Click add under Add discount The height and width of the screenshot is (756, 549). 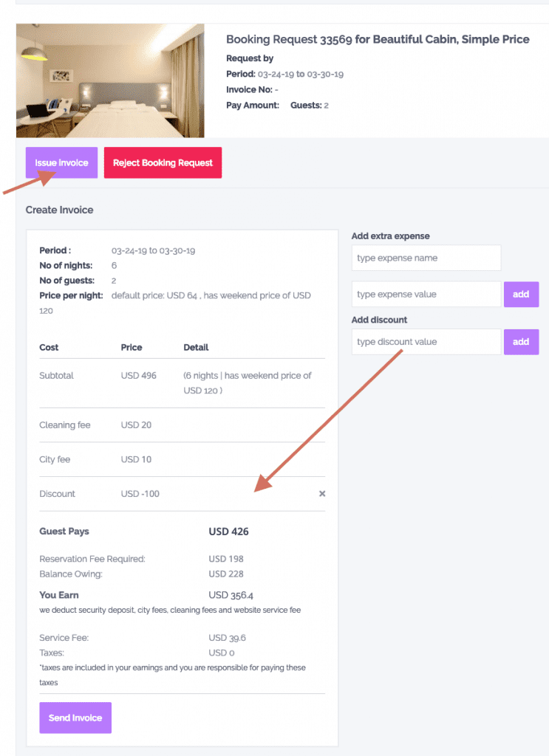point(521,342)
